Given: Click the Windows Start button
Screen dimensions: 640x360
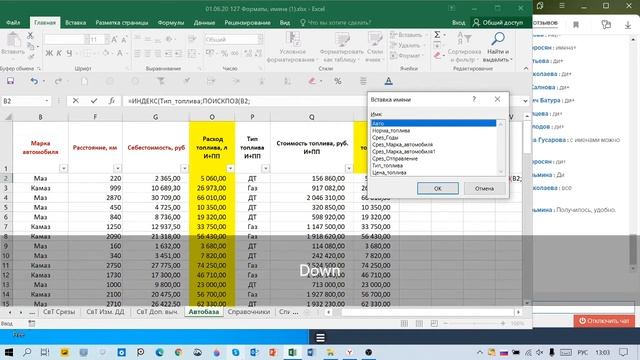Looking at the screenshot, I should 8,352.
